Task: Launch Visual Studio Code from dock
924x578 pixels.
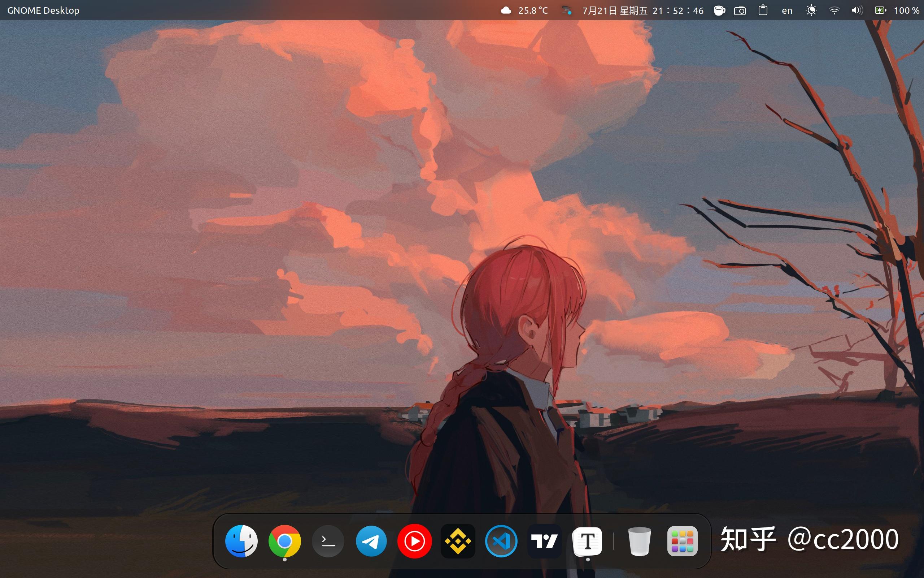Action: [x=501, y=541]
